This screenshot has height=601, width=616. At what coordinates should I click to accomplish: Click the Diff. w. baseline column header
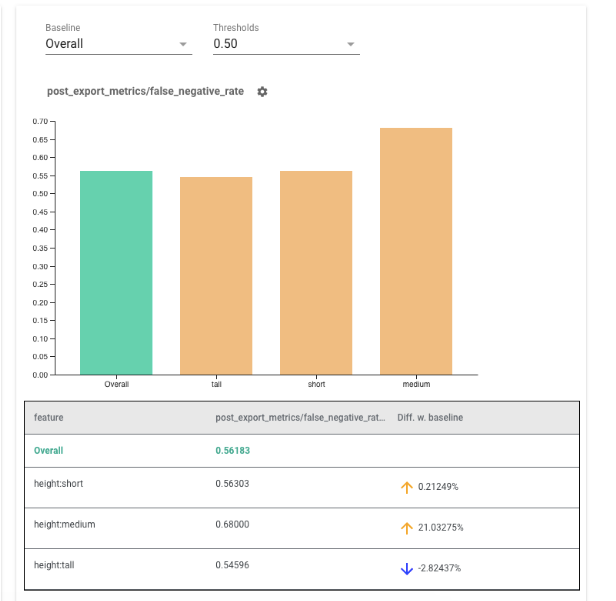pos(430,418)
